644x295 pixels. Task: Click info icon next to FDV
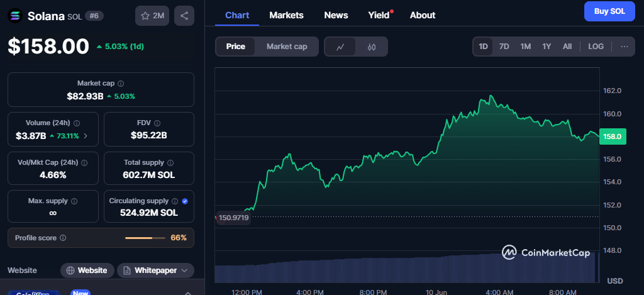(157, 123)
